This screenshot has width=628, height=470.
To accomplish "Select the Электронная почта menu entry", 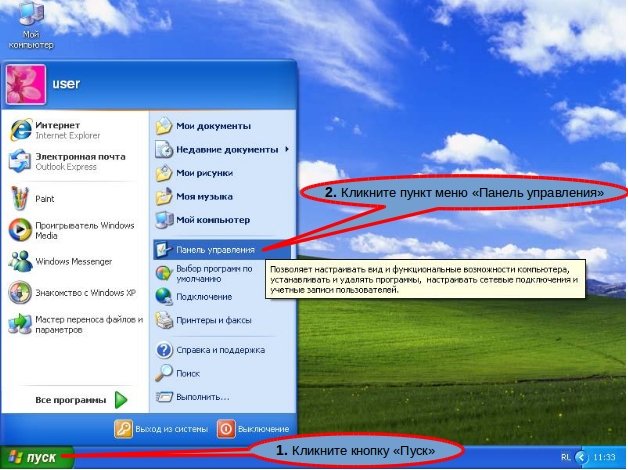I will coord(80,157).
